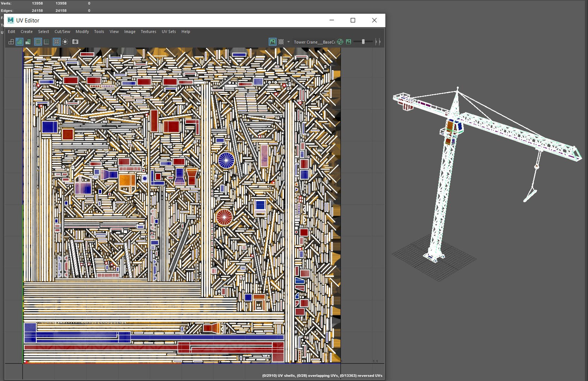The height and width of the screenshot is (381, 588).
Task: Open the Tools menu
Action: click(99, 32)
